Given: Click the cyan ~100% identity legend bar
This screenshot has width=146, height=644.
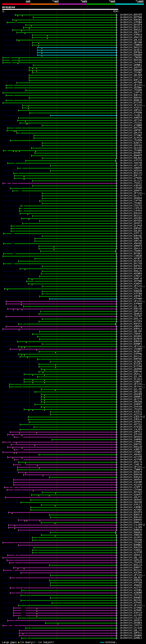Looking at the screenshot, I should 130,4.
